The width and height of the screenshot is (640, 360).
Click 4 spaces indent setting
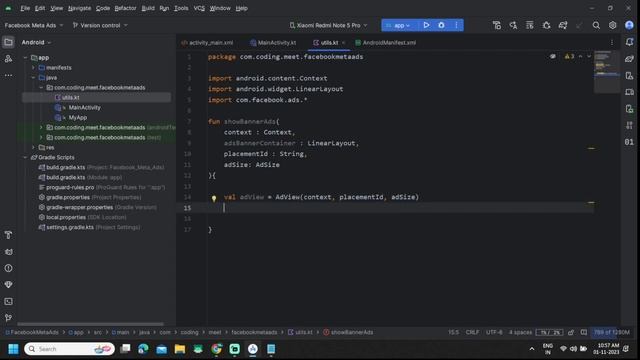point(520,332)
